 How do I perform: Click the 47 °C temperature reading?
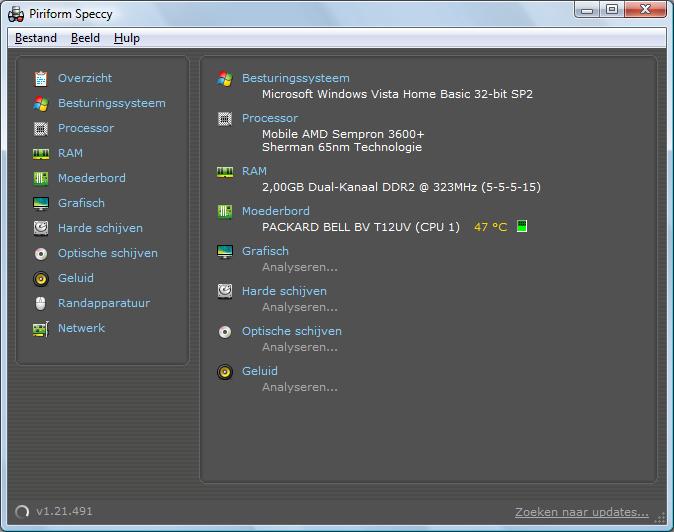[x=490, y=227]
